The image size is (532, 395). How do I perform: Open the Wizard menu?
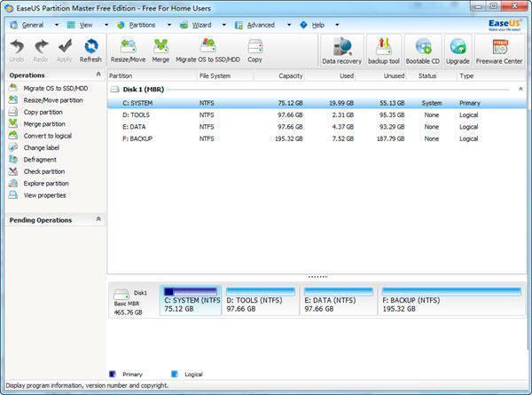pyautogui.click(x=202, y=25)
